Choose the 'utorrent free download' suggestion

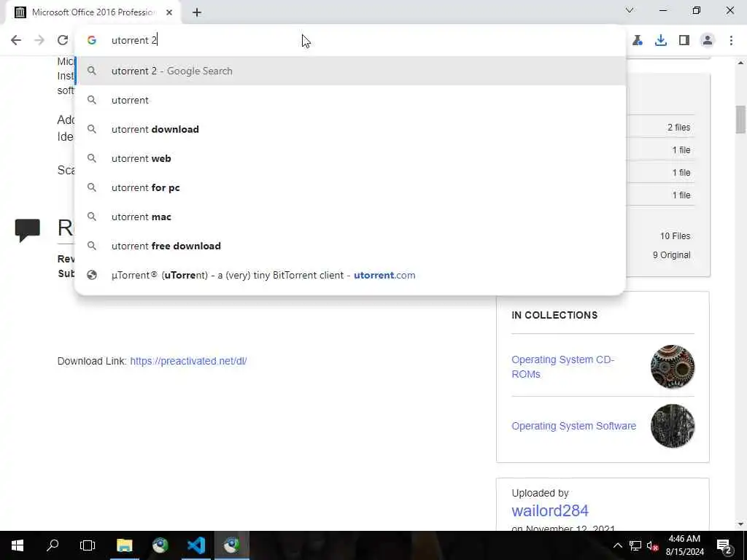tap(350, 246)
